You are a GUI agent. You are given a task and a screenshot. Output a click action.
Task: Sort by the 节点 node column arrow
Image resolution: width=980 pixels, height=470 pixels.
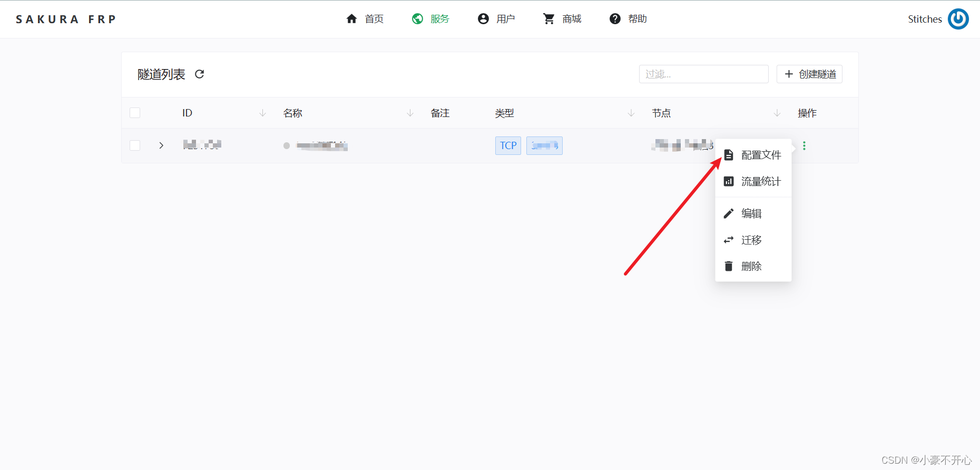pos(777,113)
